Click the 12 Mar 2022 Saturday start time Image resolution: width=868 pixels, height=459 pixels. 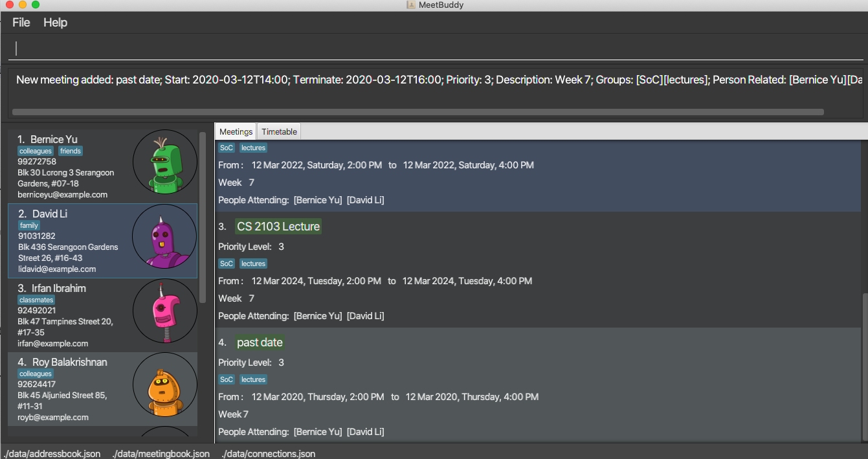tap(317, 165)
